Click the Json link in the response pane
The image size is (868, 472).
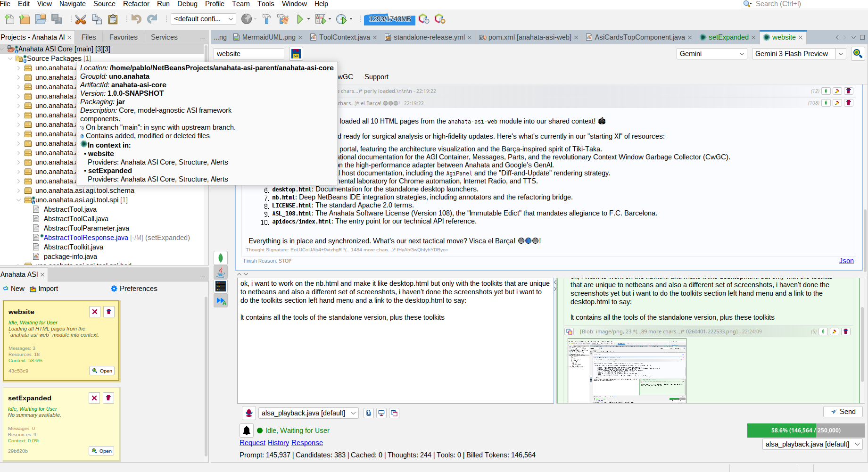point(846,261)
